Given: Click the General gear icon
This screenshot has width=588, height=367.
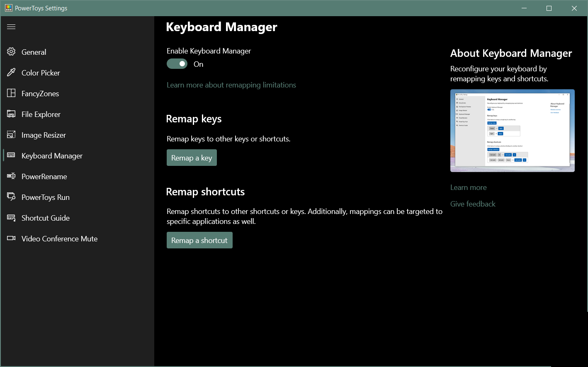Looking at the screenshot, I should coord(11,52).
